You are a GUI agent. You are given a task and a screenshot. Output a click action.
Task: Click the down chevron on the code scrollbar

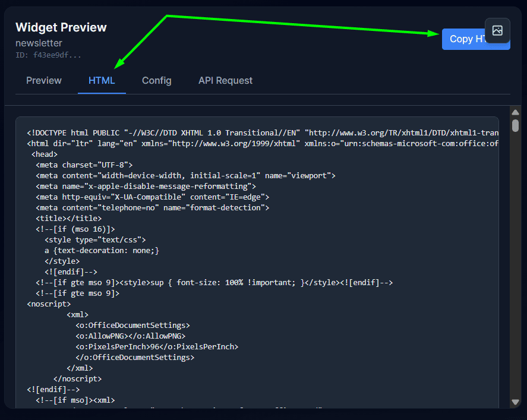coord(516,401)
